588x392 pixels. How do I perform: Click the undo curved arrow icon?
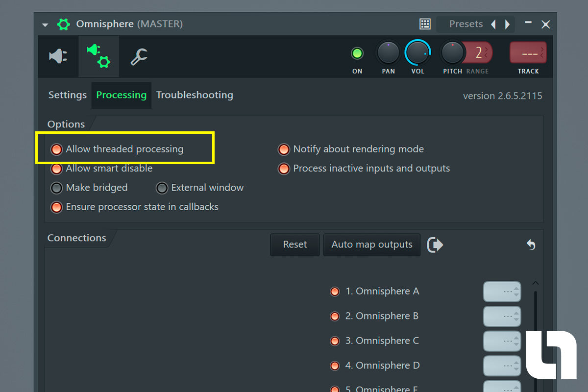click(531, 245)
